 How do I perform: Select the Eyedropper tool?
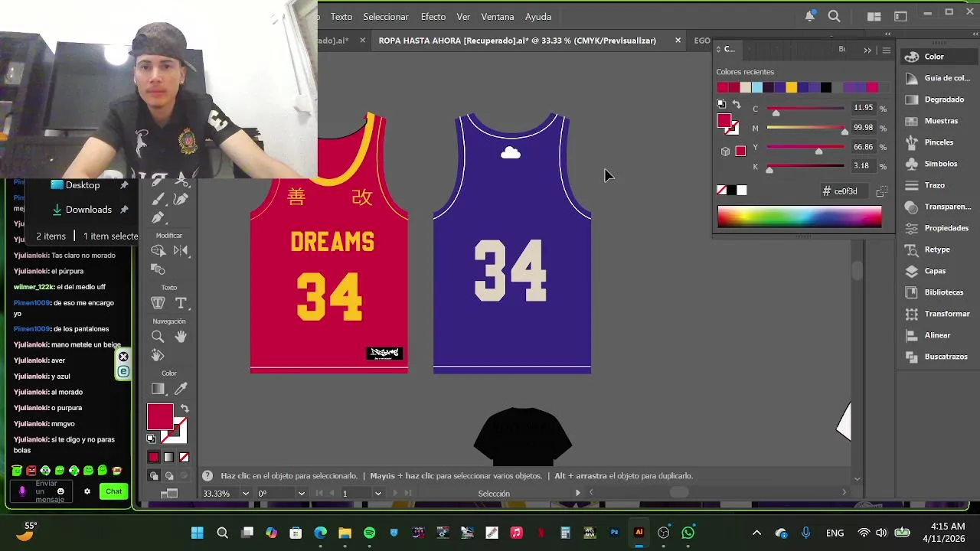click(181, 390)
